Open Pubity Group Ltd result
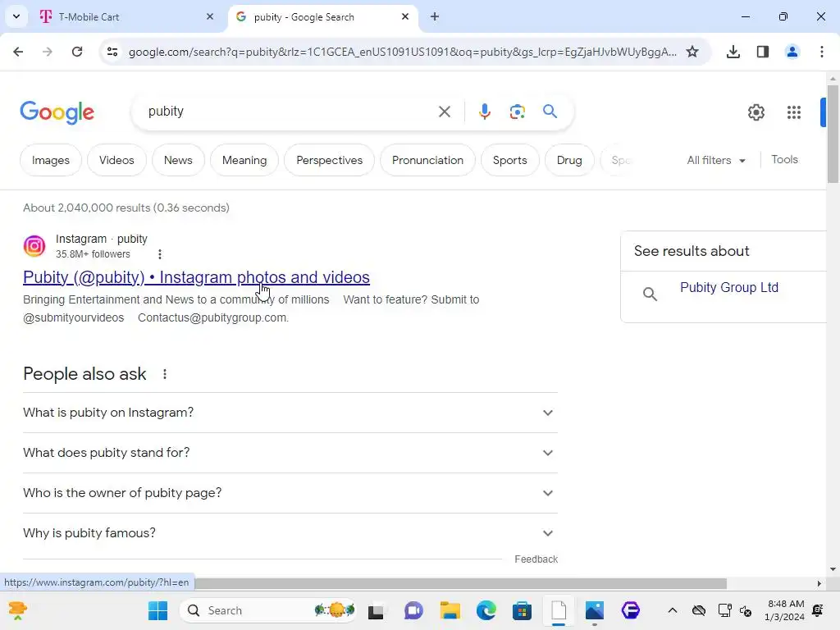 click(x=728, y=287)
